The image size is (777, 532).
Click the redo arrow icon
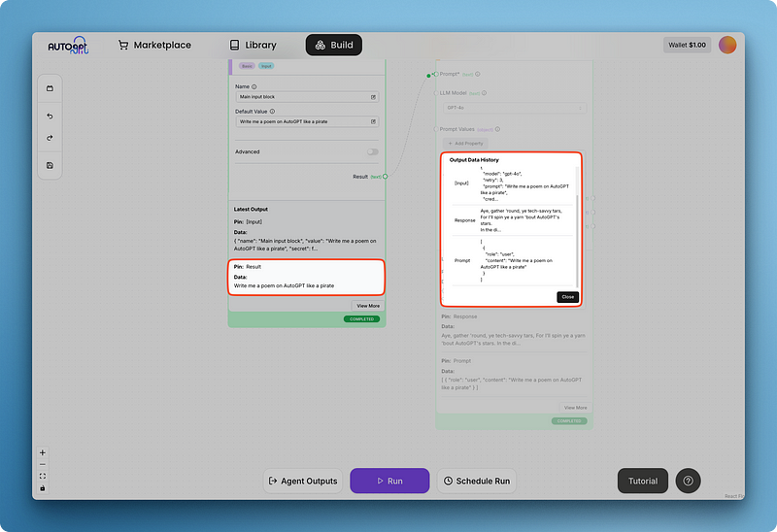[x=50, y=138]
